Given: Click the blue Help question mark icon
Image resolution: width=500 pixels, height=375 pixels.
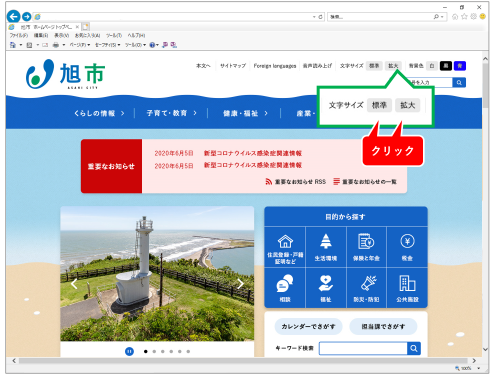Looking at the screenshot, I should pyautogui.click(x=152, y=45).
